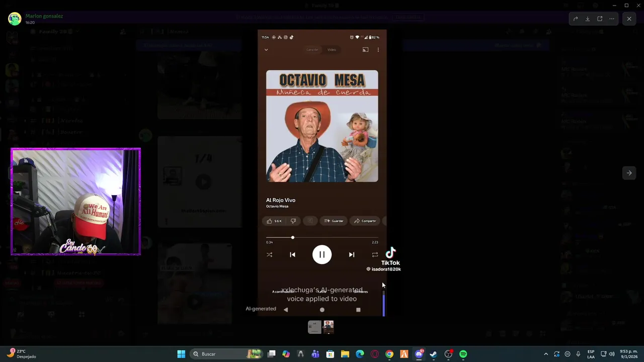
Task: Click the TikTok logo watermark icon
Action: (391, 253)
